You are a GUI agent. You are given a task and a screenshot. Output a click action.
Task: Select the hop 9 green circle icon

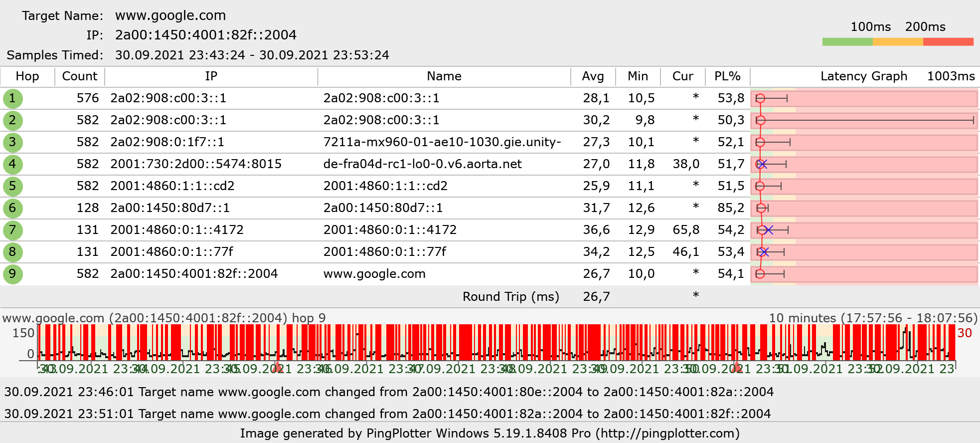(12, 274)
